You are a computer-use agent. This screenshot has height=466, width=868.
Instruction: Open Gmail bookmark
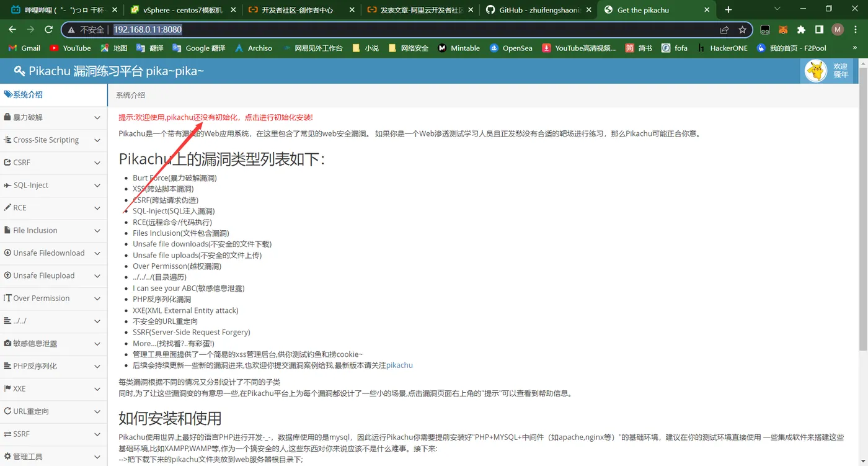coord(24,48)
